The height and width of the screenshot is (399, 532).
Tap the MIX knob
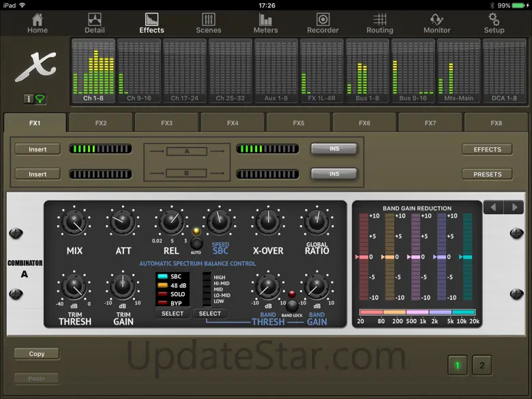[74, 222]
